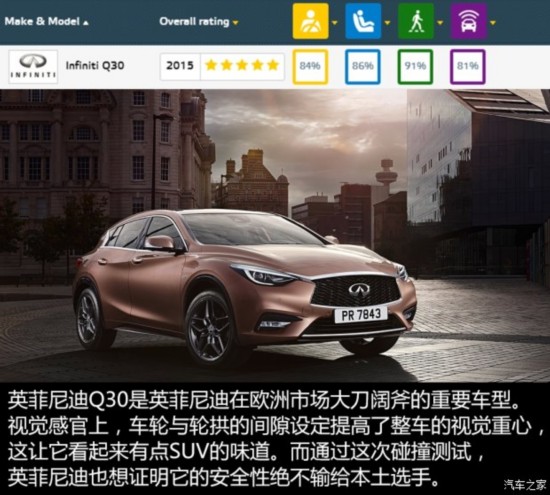
Task: Click the blue child occupant seat icon
Action: (363, 21)
